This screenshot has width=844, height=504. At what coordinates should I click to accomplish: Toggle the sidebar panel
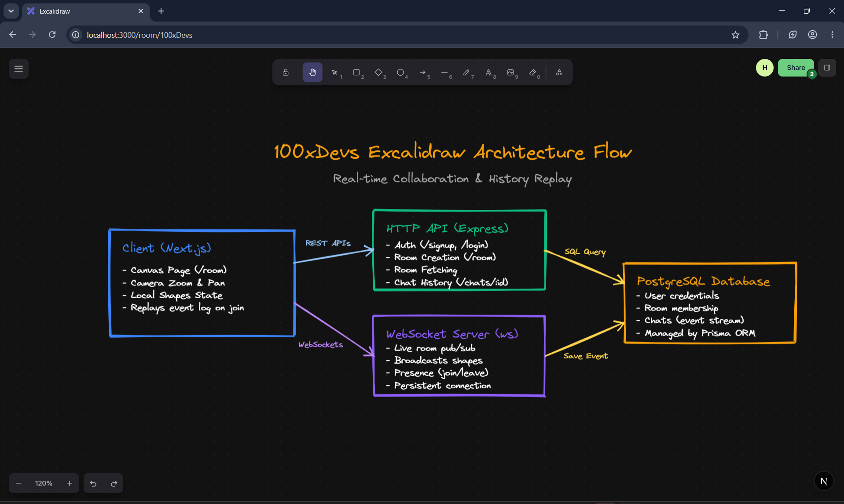(827, 68)
